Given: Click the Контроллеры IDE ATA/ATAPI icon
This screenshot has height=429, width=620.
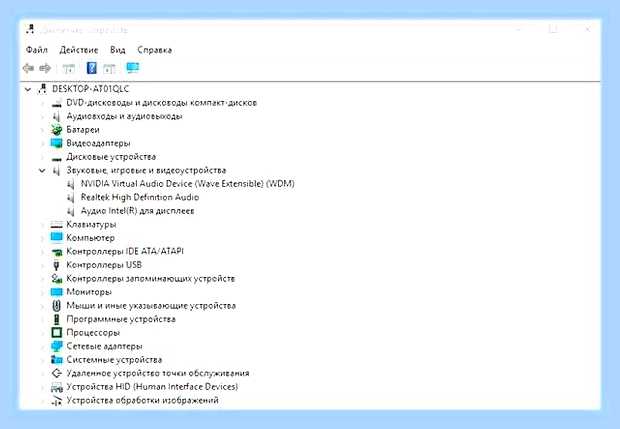Looking at the screenshot, I should click(x=57, y=251).
